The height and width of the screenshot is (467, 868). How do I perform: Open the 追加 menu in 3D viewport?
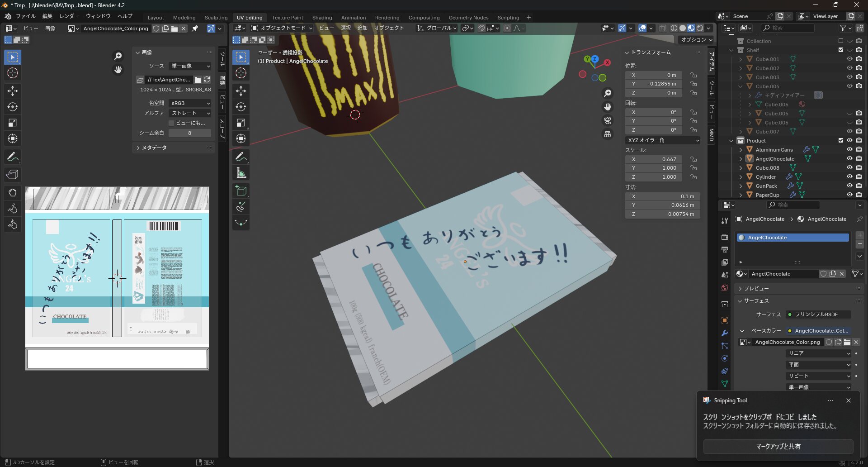click(x=363, y=28)
